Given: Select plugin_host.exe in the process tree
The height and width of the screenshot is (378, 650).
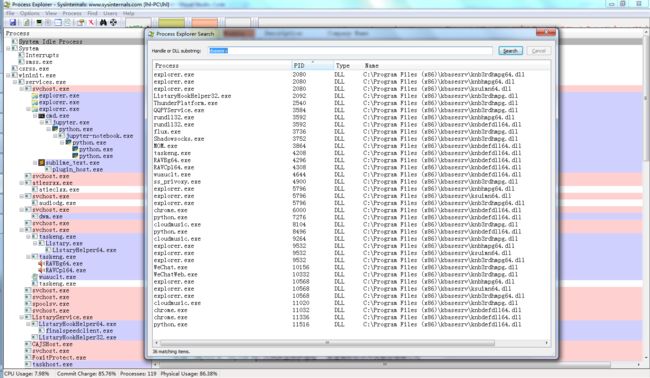Looking at the screenshot, I should pos(77,170).
